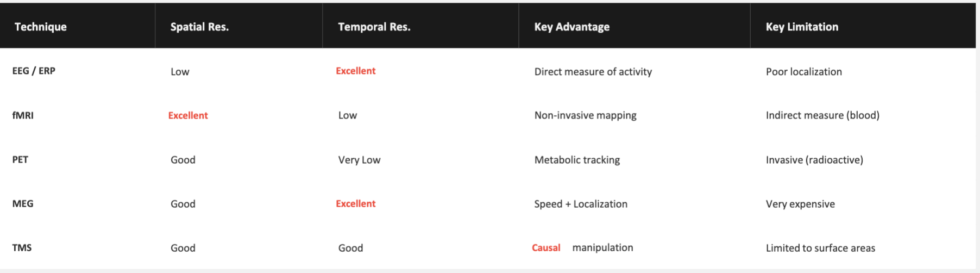Click red Excellent in EEG row

pyautogui.click(x=355, y=71)
